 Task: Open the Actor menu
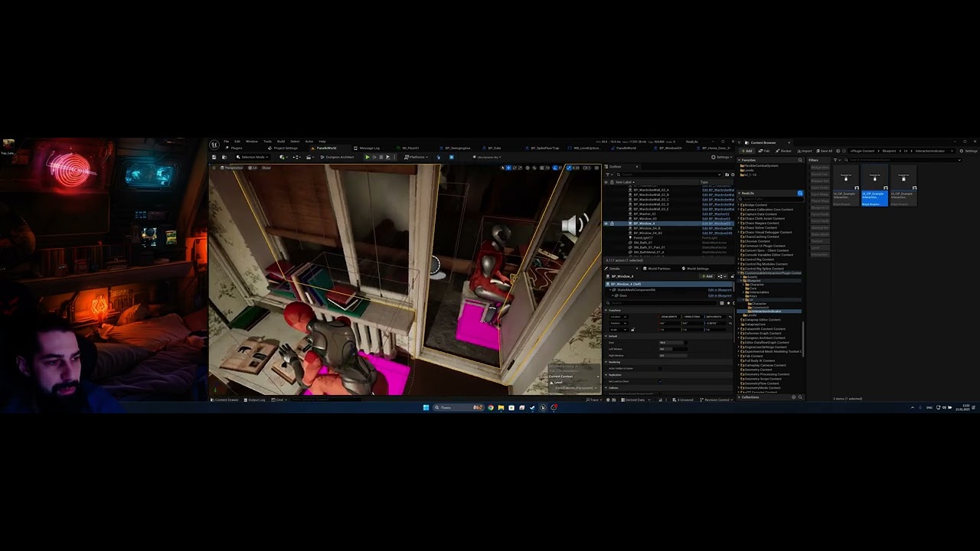[x=309, y=142]
